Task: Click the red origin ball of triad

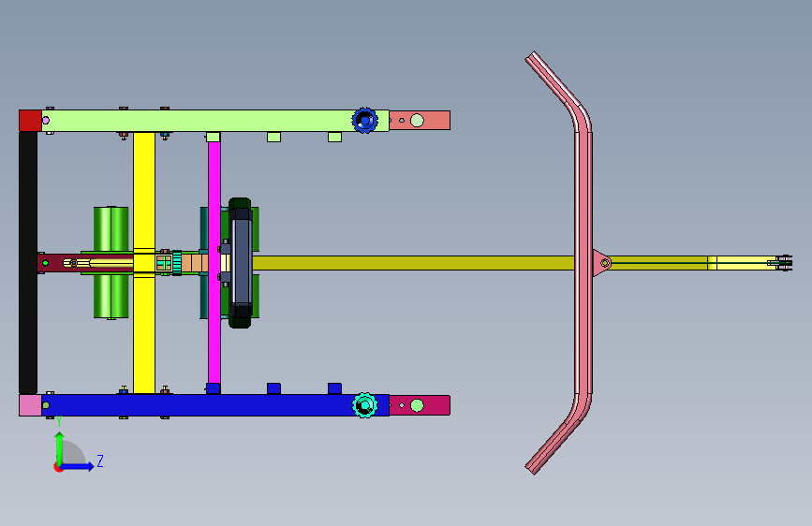Action: point(58,467)
